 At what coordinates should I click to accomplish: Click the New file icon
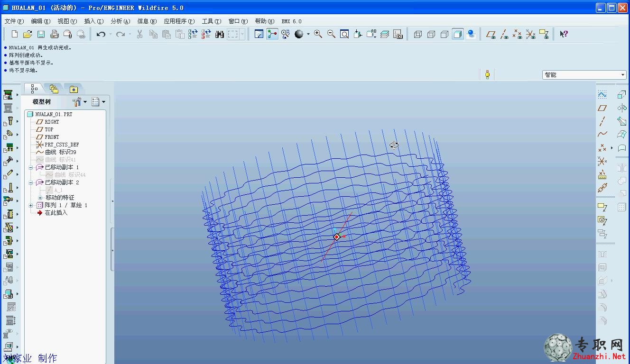(14, 34)
